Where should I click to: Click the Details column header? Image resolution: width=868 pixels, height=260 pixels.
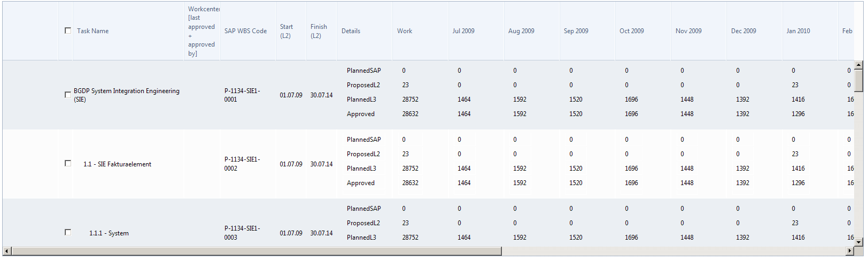[x=351, y=31]
